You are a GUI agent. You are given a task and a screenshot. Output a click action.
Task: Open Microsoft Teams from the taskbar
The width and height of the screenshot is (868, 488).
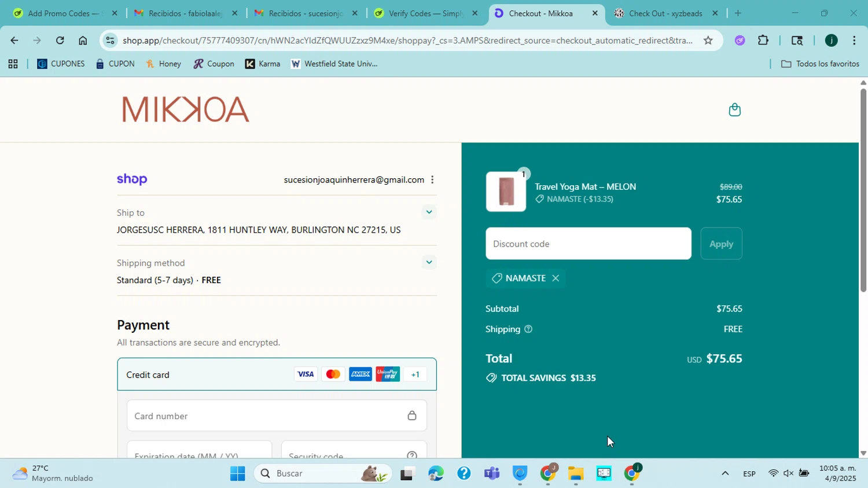492,474
